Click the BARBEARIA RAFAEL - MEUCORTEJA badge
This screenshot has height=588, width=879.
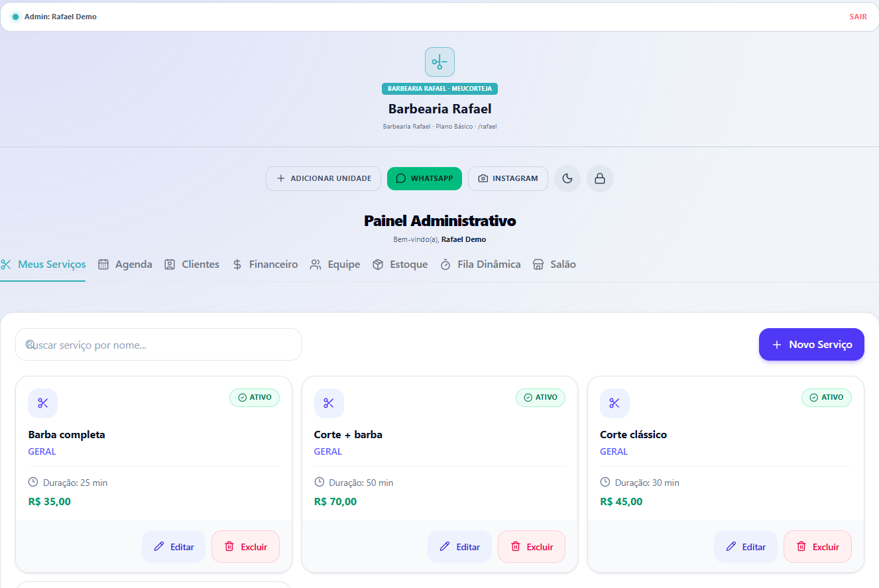point(439,89)
